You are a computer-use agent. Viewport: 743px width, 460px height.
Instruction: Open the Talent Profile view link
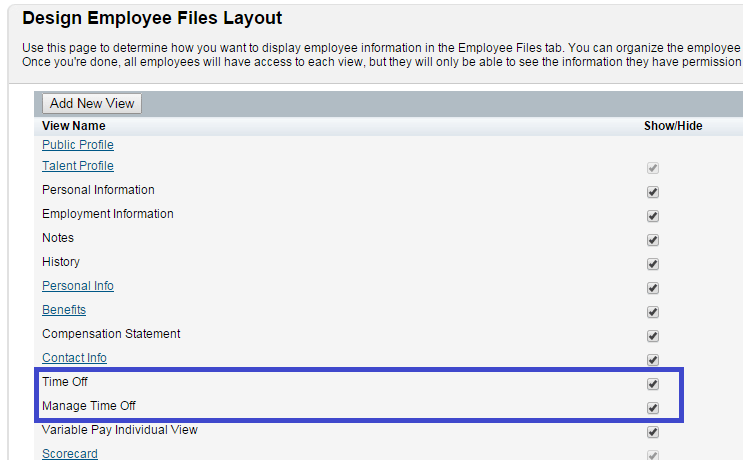click(x=78, y=166)
